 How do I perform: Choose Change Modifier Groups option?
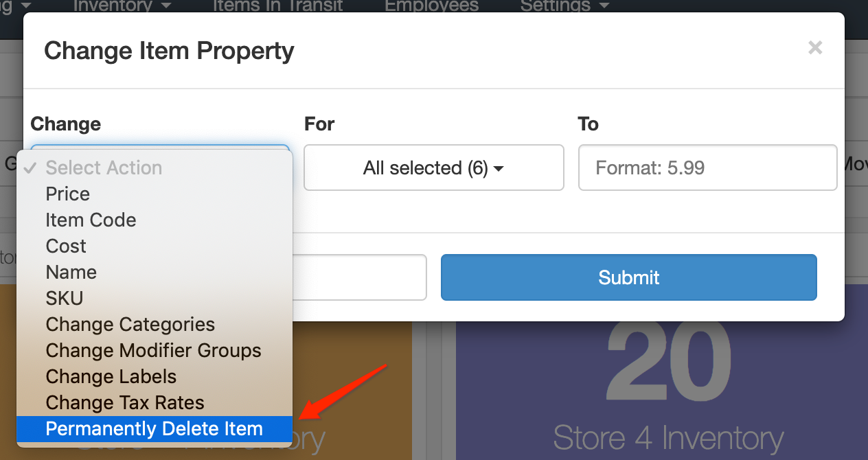pyautogui.click(x=155, y=350)
